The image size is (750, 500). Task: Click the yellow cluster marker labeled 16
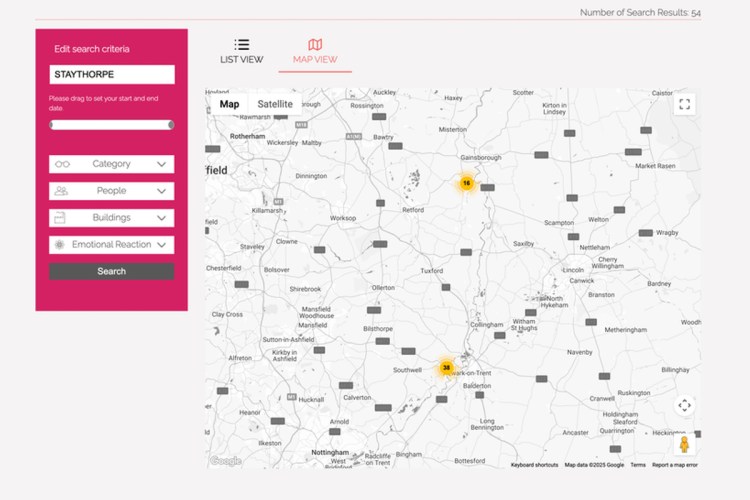coord(466,183)
